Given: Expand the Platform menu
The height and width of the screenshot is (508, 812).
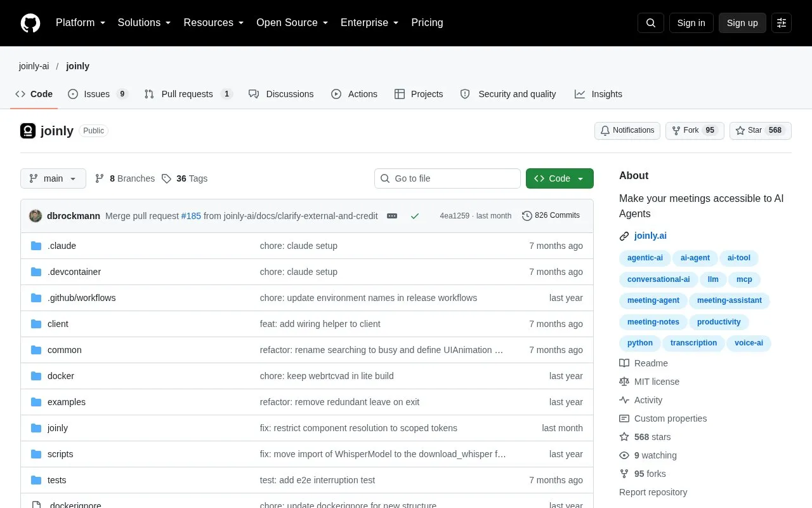Looking at the screenshot, I should coord(81,23).
